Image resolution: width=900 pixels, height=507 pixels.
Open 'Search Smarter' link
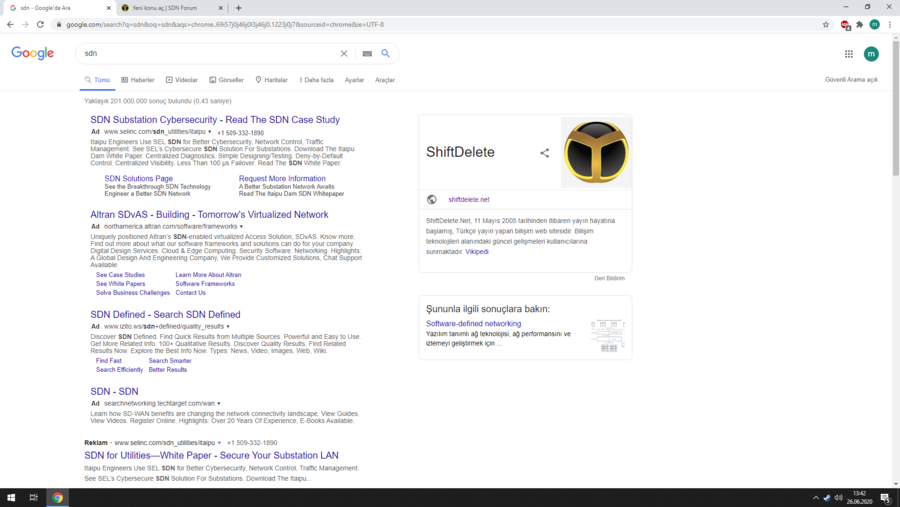(x=170, y=361)
